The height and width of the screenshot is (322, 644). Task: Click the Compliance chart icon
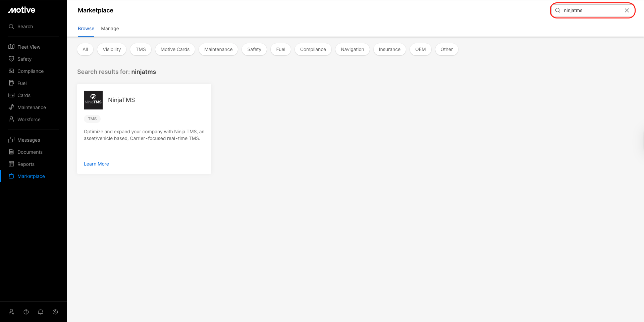[x=11, y=71]
